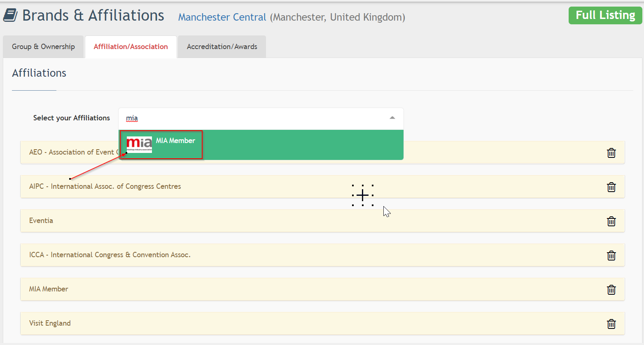The height and width of the screenshot is (345, 644).
Task: Click the MIA Member list row text
Action: pyautogui.click(x=49, y=289)
